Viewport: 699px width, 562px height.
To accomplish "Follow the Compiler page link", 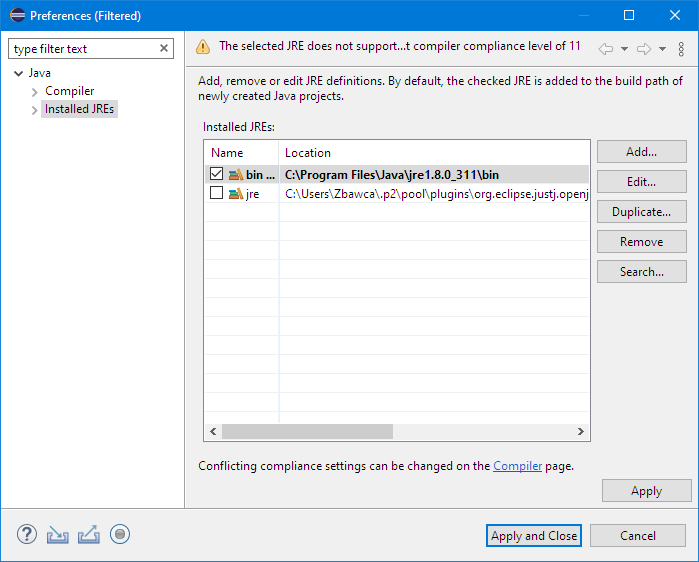I will coord(517,466).
